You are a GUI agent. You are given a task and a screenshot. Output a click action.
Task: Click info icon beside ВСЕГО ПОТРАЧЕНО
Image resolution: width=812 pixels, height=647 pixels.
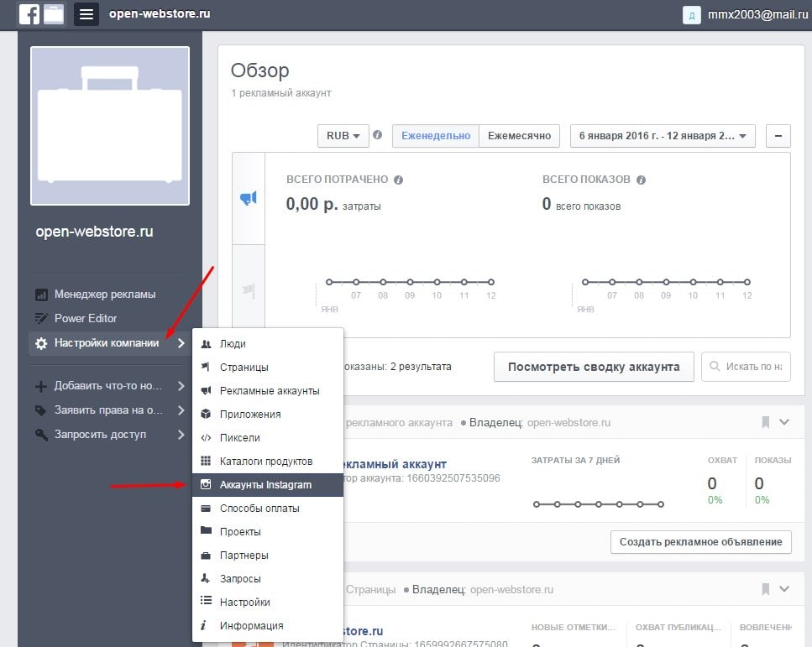pyautogui.click(x=398, y=180)
